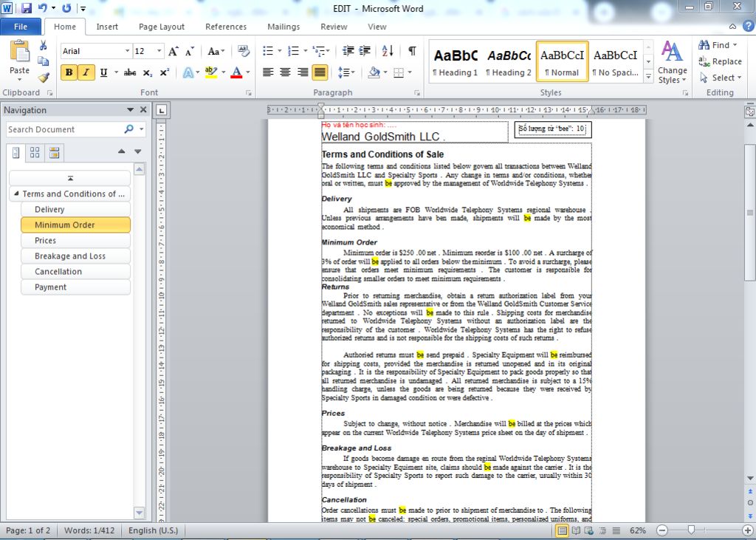Open the Mailings tab
The image size is (756, 540).
point(283,27)
